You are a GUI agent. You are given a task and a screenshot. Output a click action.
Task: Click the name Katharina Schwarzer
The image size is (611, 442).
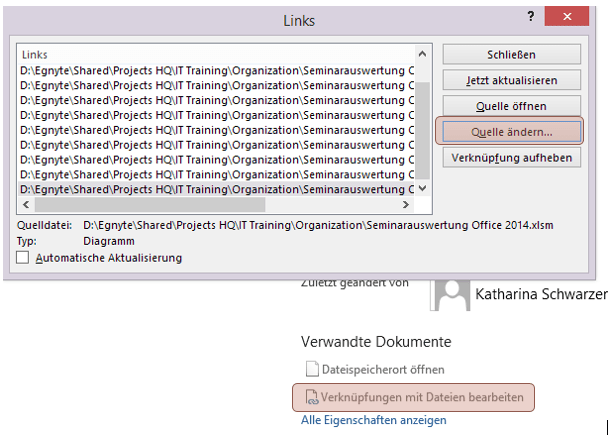541,294
